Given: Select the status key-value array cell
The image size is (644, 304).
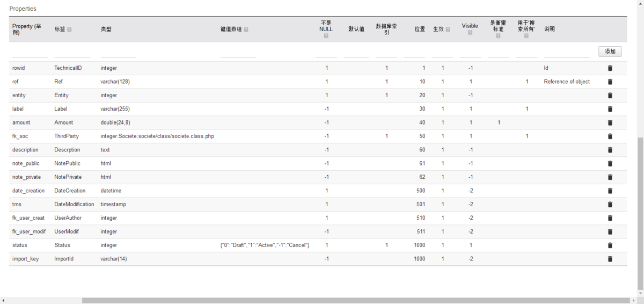Looking at the screenshot, I should pyautogui.click(x=265, y=245).
